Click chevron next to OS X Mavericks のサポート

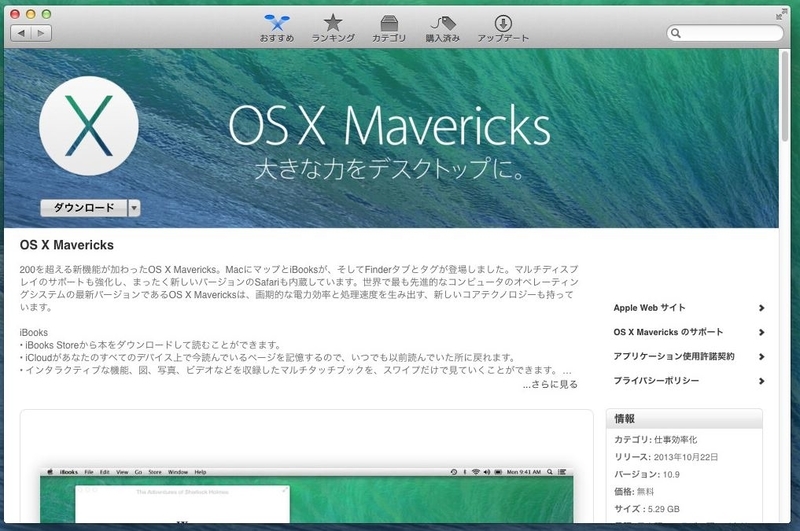pos(761,332)
